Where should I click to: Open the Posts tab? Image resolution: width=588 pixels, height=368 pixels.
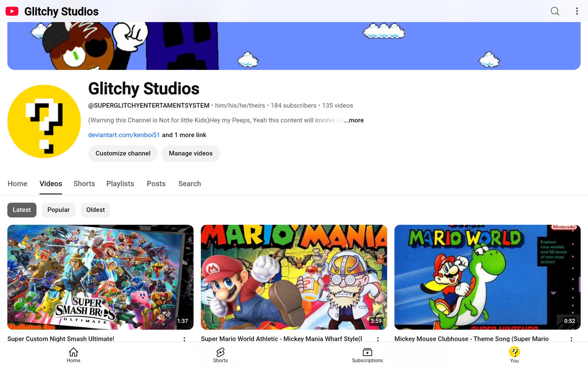[x=156, y=184]
